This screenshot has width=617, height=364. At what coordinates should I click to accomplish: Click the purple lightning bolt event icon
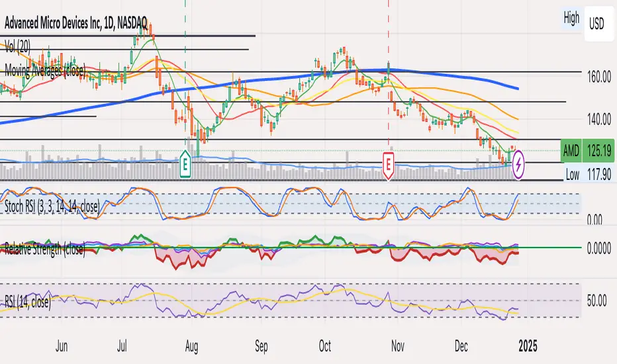(518, 165)
